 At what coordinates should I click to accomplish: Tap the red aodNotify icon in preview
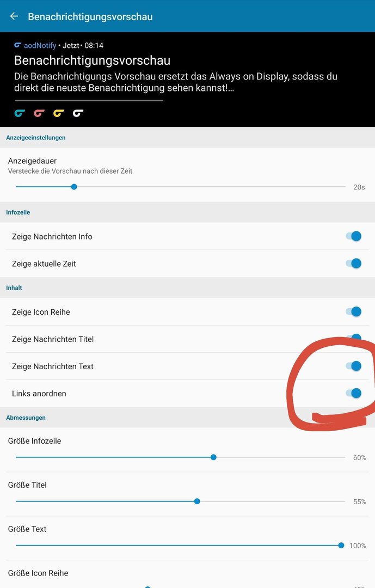[39, 113]
